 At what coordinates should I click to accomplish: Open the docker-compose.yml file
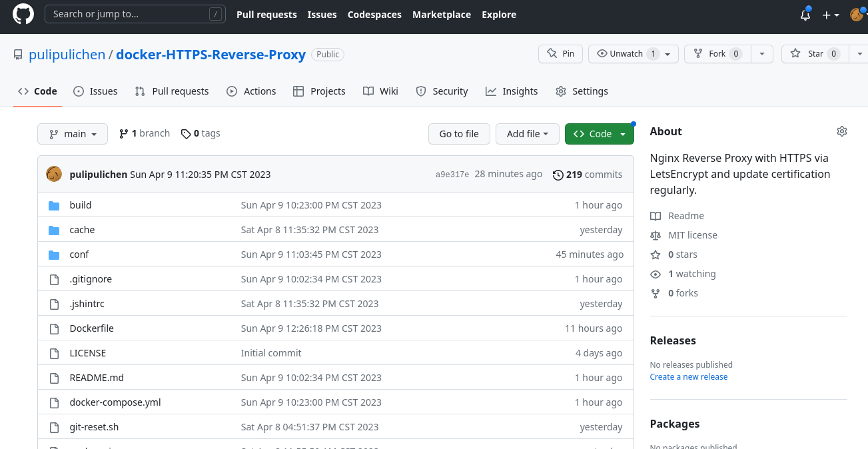[115, 402]
